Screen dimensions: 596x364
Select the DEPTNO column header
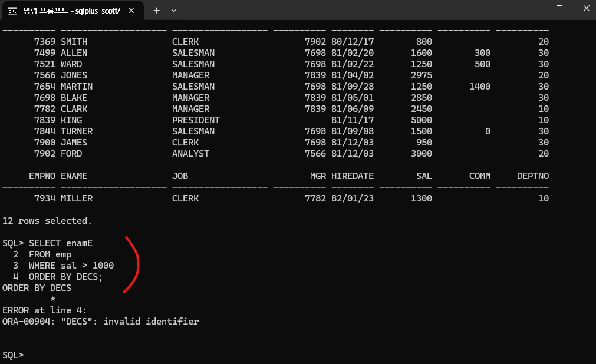(x=533, y=176)
